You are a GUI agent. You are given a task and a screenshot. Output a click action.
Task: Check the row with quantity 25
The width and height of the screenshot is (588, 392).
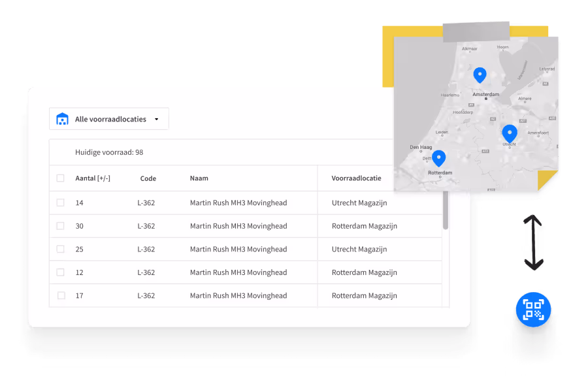(x=60, y=249)
